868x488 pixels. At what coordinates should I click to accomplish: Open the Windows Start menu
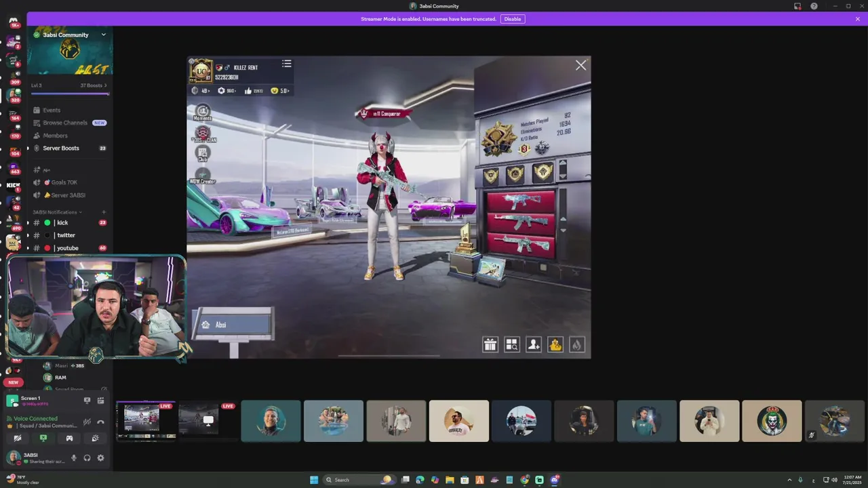pos(314,480)
